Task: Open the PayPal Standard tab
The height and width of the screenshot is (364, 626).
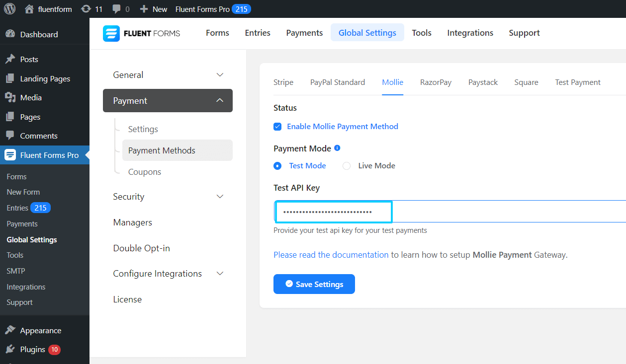Action: tap(338, 82)
